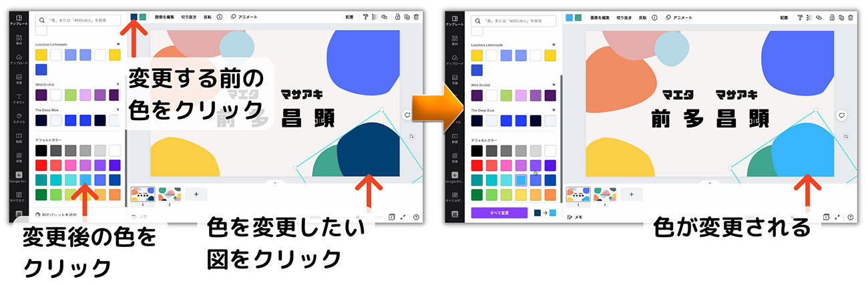Click duplicate icon in left screenshot toolbar

tap(407, 17)
